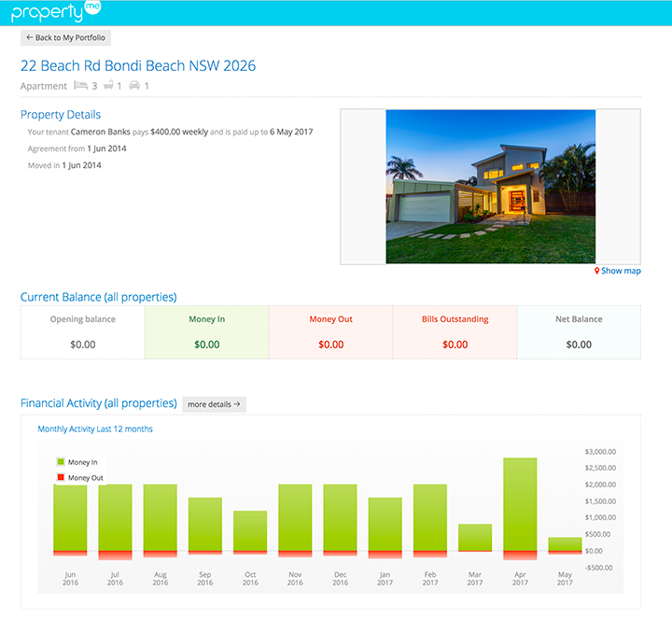672x618 pixels.
Task: Click the $400.00 weekly rent text
Action: point(179,132)
